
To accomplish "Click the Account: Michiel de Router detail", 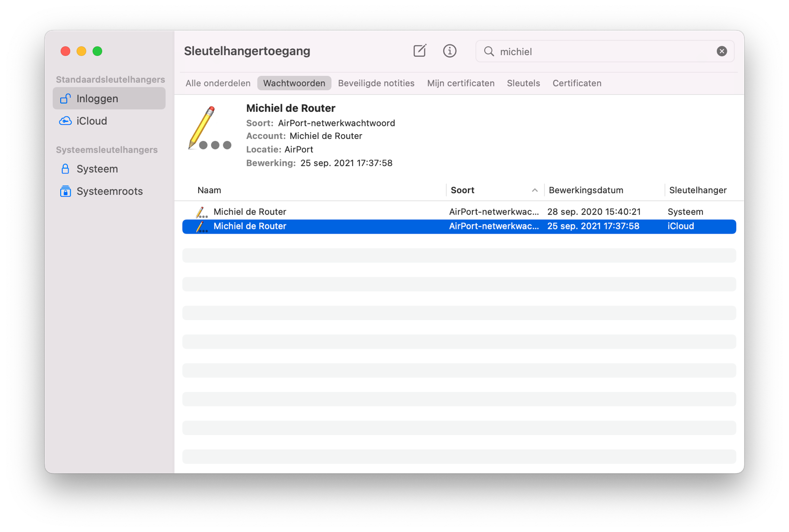I will 304,136.
